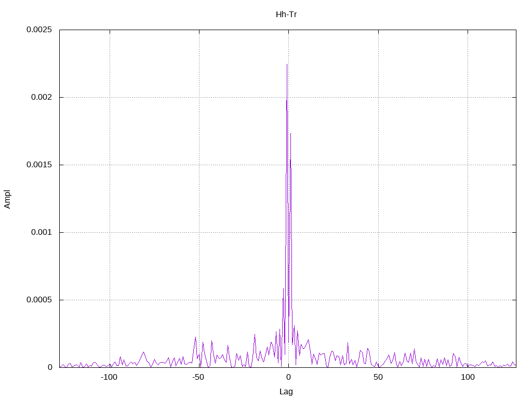Click the -50 x-axis tick label
532x399 pixels.
198,377
